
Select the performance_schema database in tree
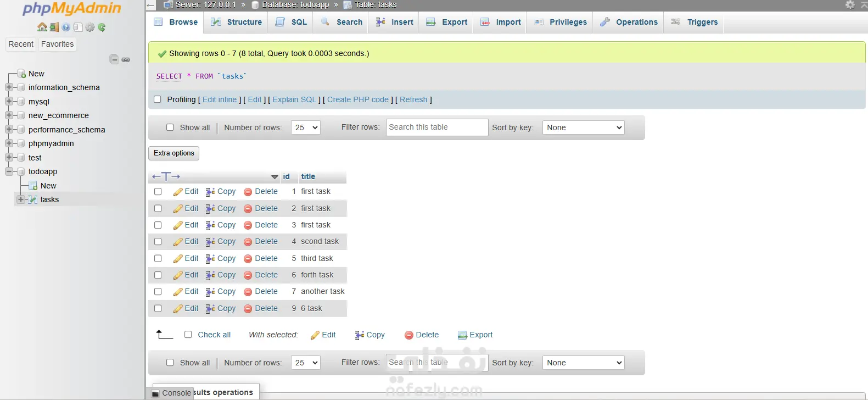pyautogui.click(x=67, y=130)
